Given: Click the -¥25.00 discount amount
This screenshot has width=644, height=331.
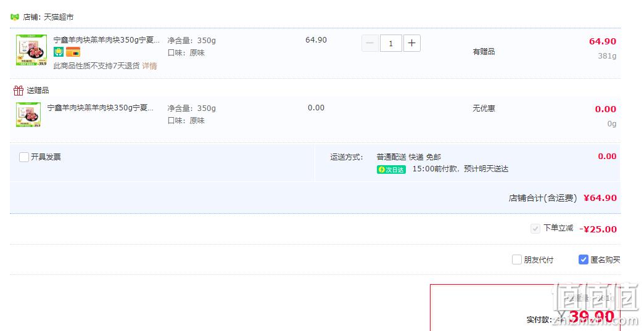Looking at the screenshot, I should [x=598, y=229].
